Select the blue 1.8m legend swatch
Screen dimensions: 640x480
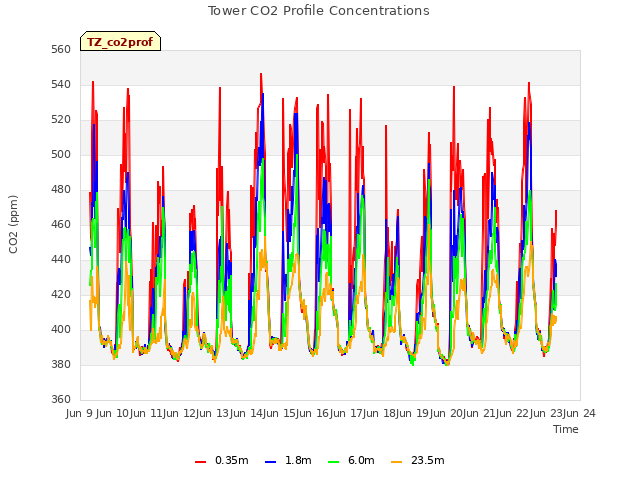click(x=271, y=462)
